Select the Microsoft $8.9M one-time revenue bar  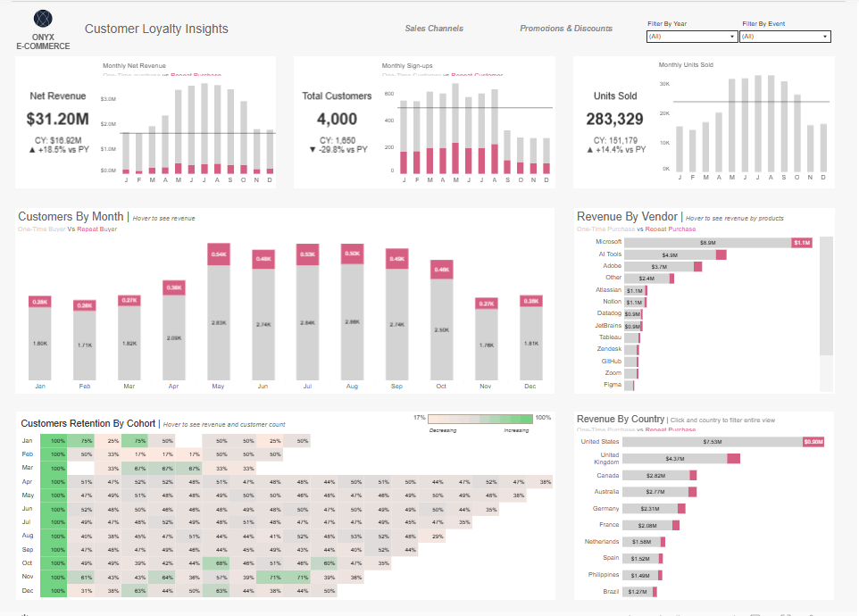(706, 242)
